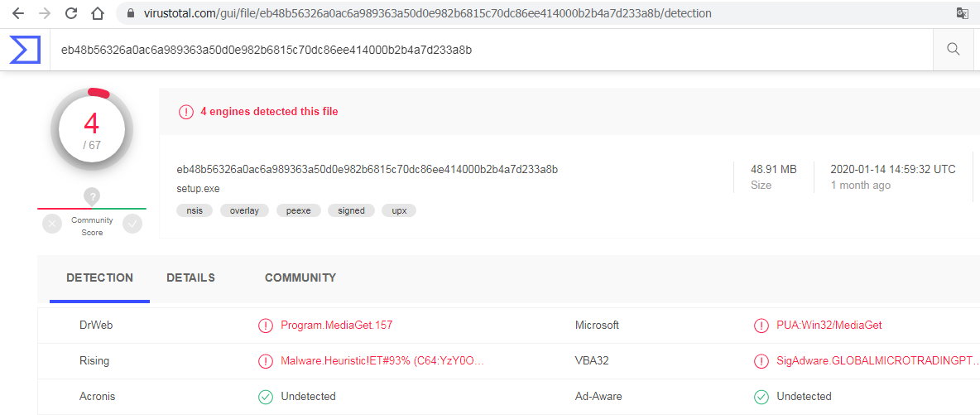This screenshot has width=980, height=415.
Task: Switch to the COMMUNITY tab
Action: click(300, 277)
